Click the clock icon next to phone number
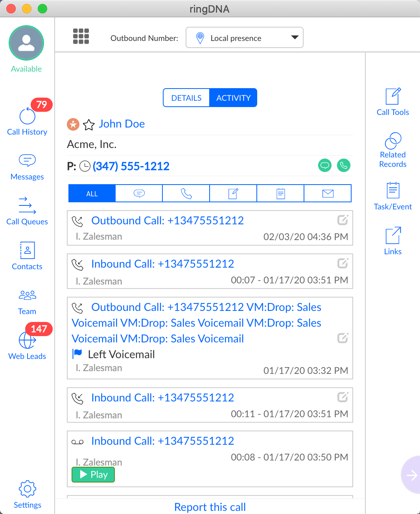Screen dimensions: 420x514 pyautogui.click(x=85, y=166)
